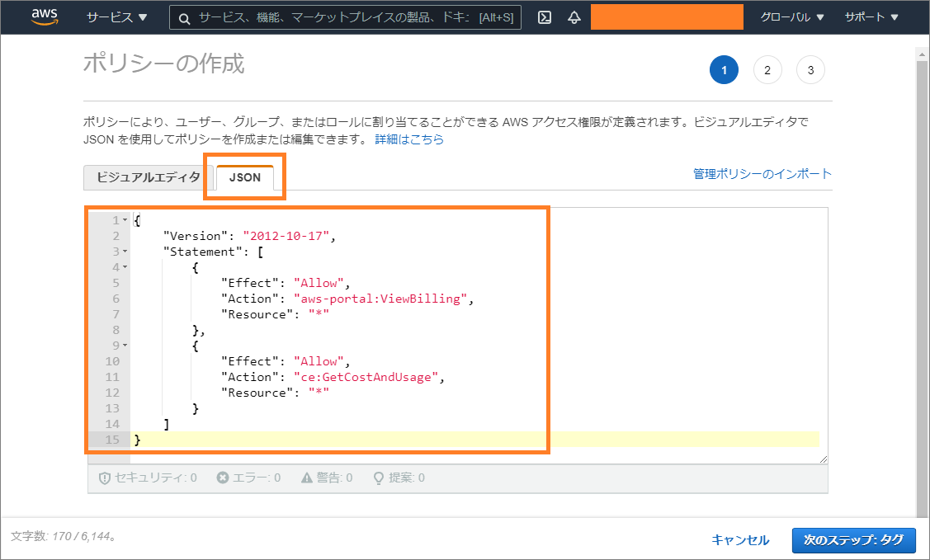This screenshot has height=560, width=930.
Task: Click the セキュリティ: 0 status text
Action: tap(155, 478)
